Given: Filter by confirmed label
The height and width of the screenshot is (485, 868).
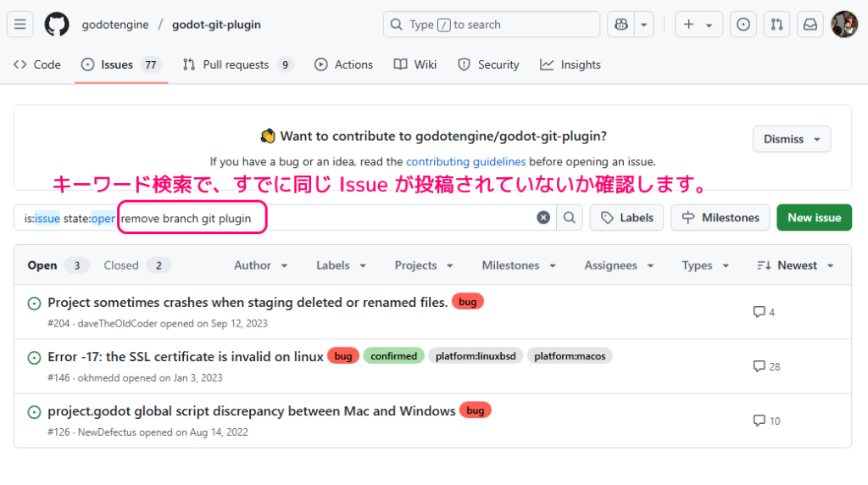Looking at the screenshot, I should coord(393,356).
